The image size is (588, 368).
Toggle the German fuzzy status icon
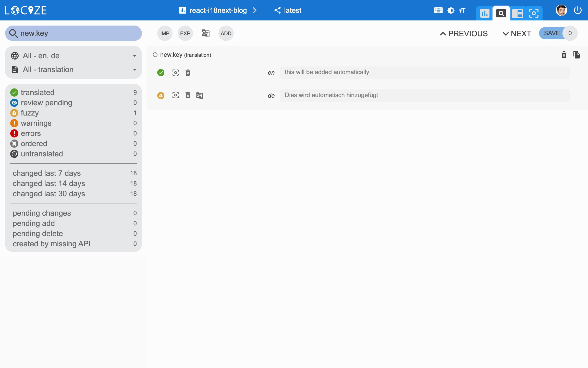pos(161,96)
